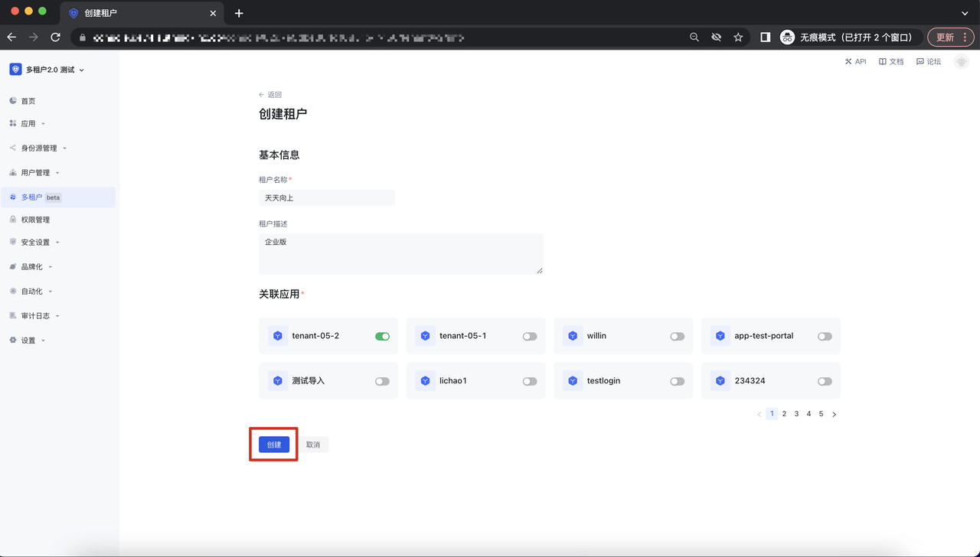Click the blue 创建 button
Viewport: 980px width, 557px height.
click(274, 445)
